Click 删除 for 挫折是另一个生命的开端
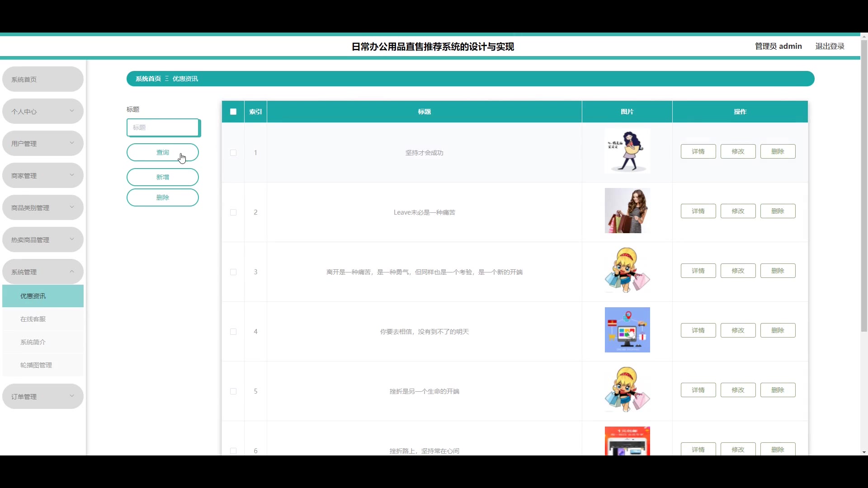Viewport: 868px width, 488px height. [x=778, y=390]
